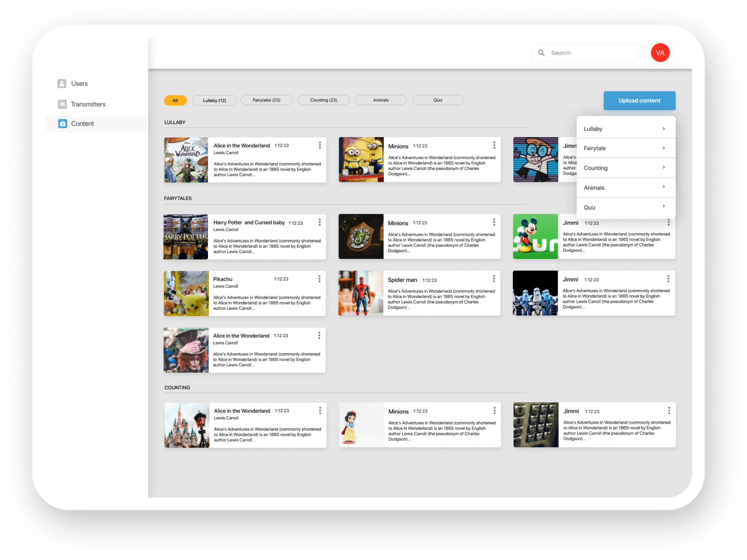Open the Snow White figurine thumbnail
The image size is (747, 560).
click(361, 425)
